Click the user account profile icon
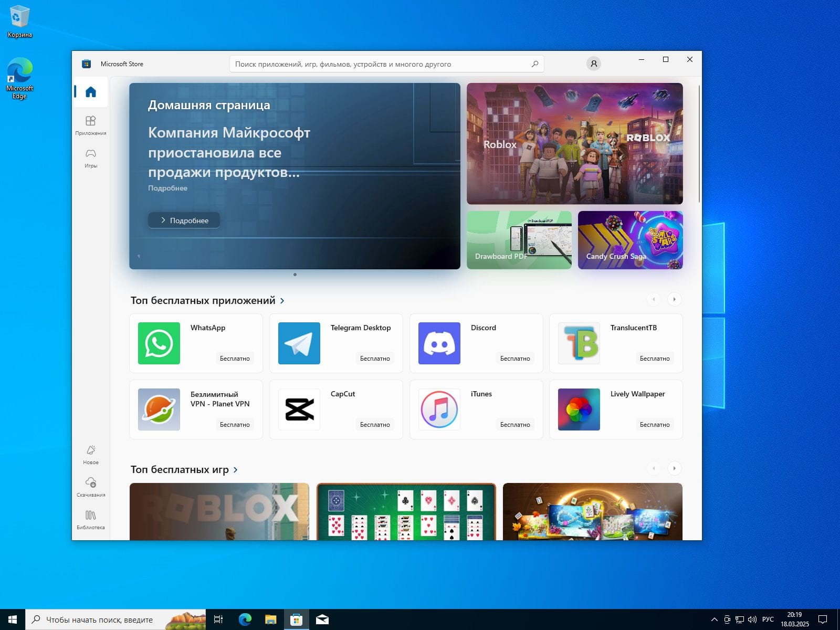The image size is (840, 630). (x=593, y=64)
